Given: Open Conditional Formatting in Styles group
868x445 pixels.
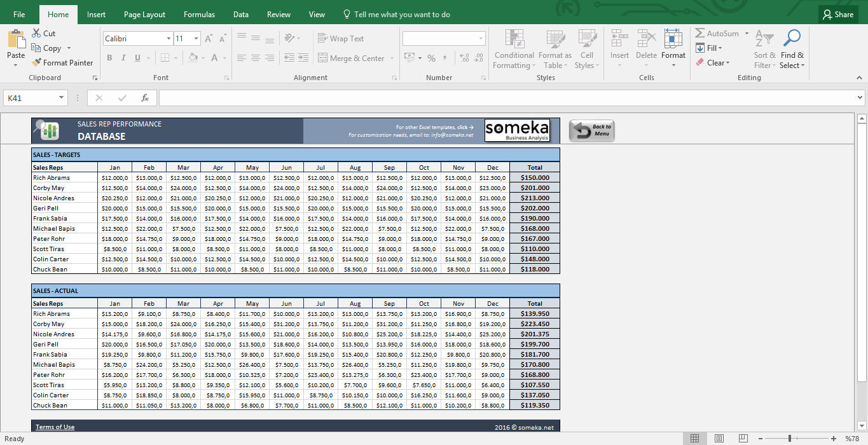Looking at the screenshot, I should (x=514, y=49).
